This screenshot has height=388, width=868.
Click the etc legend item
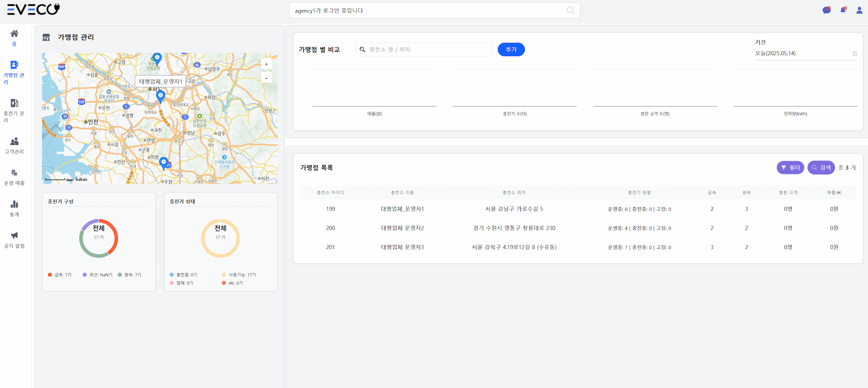pos(232,283)
